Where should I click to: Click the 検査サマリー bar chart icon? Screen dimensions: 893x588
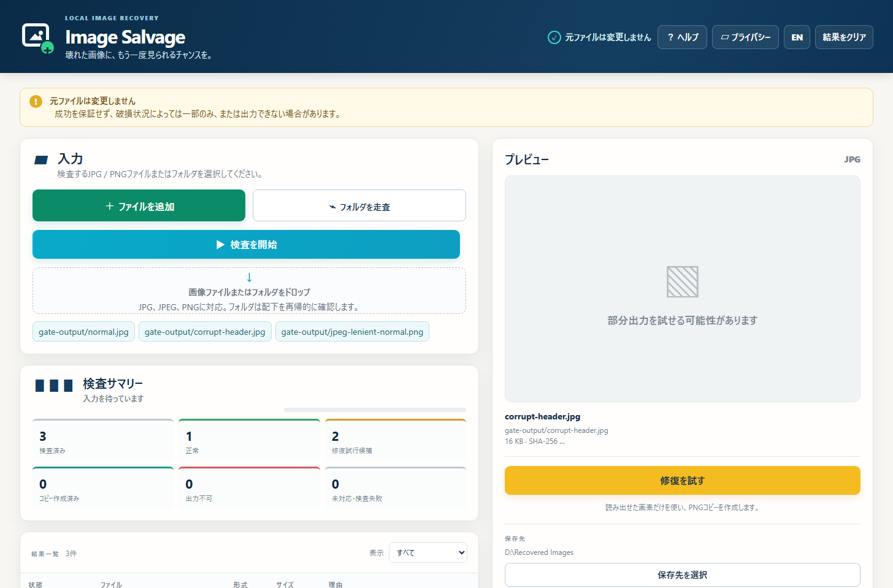[x=54, y=385]
